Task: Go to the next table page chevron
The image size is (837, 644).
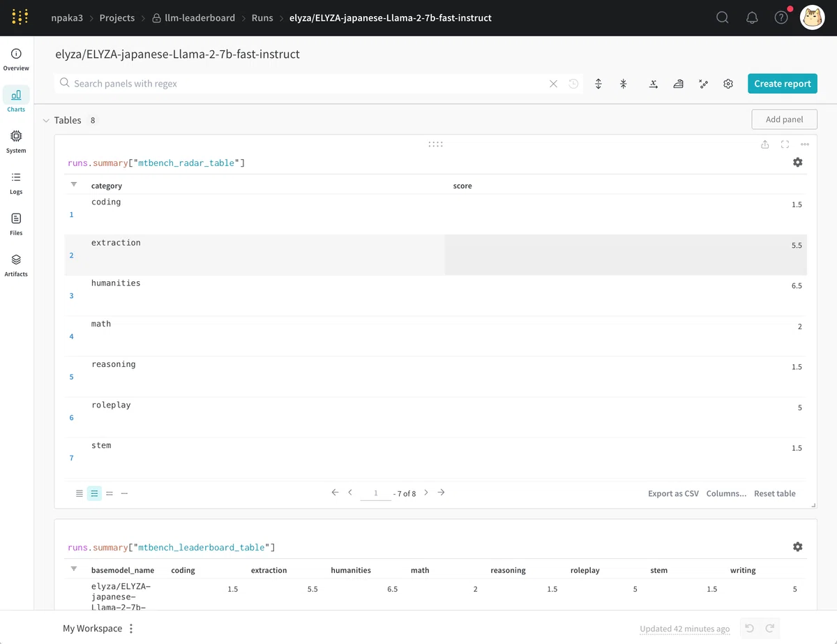Action: tap(426, 493)
